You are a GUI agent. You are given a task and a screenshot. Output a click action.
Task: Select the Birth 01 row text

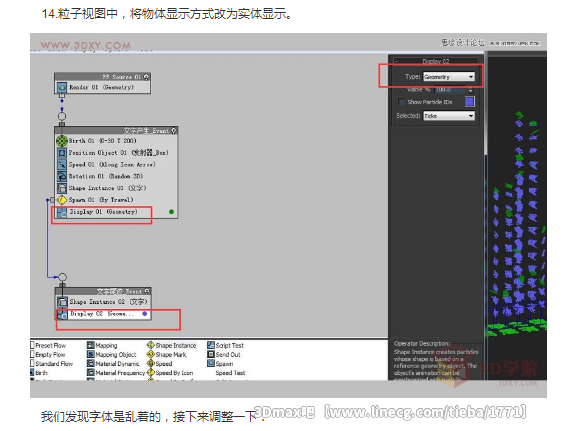tap(103, 141)
